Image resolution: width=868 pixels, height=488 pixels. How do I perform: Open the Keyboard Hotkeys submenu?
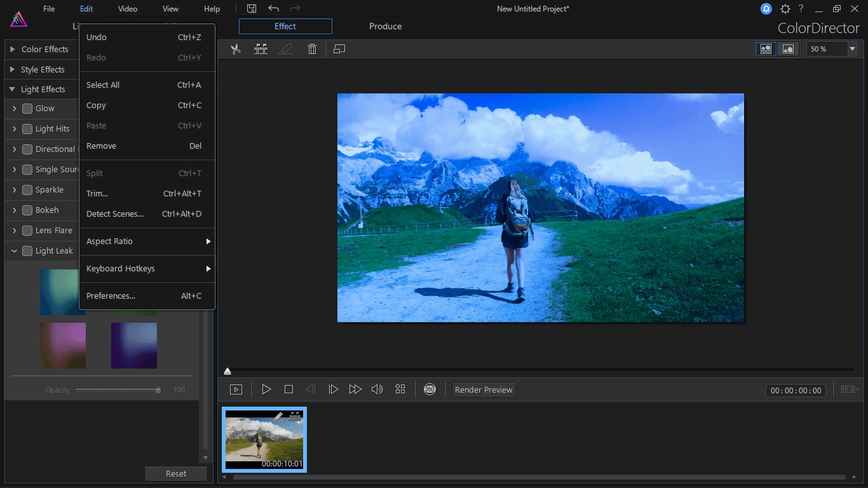click(x=147, y=269)
